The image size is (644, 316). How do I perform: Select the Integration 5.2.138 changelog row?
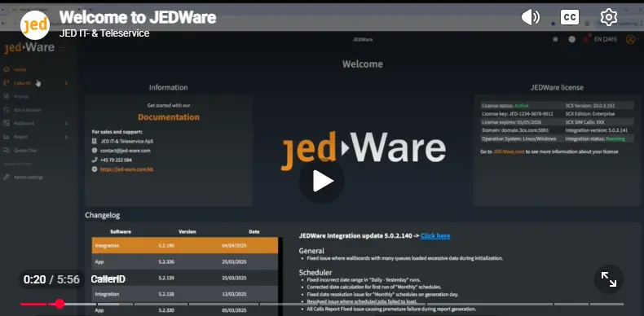click(x=185, y=294)
